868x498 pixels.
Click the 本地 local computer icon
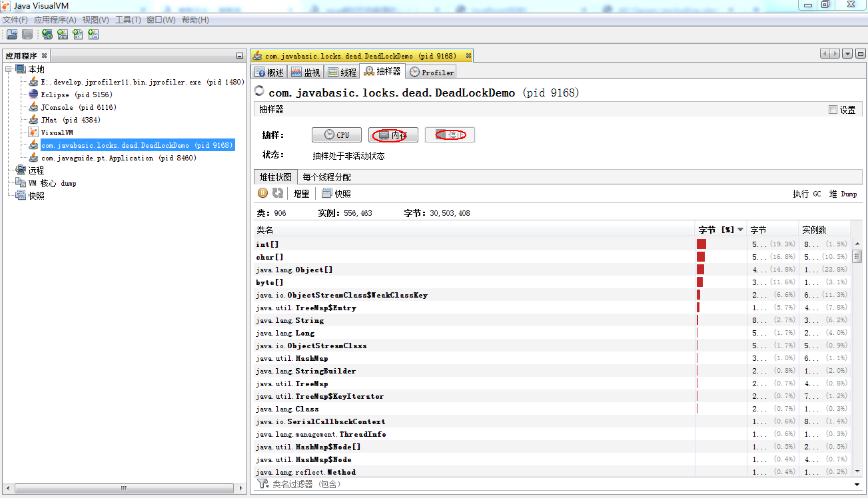[x=21, y=69]
